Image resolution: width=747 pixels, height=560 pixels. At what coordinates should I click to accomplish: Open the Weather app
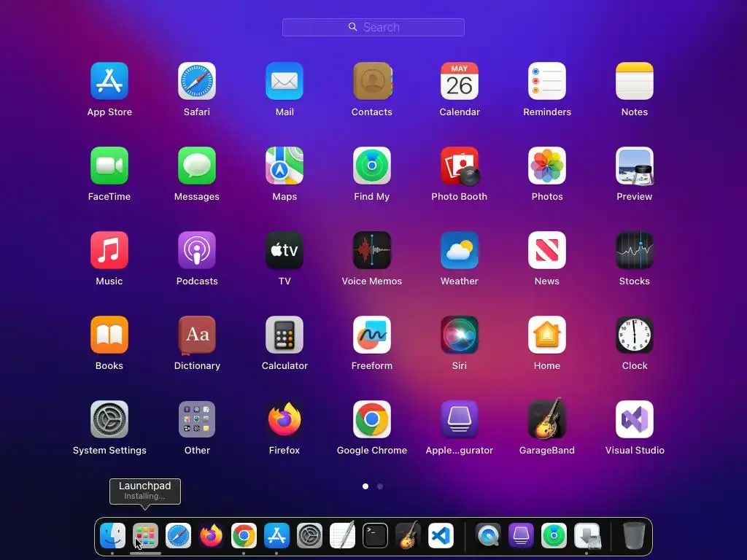tap(460, 250)
